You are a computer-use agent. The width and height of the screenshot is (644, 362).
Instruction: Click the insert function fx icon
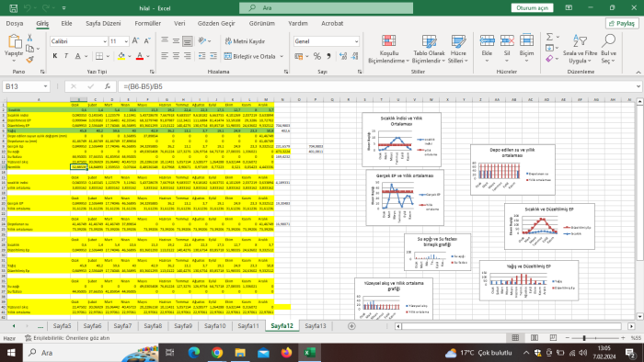(108, 86)
